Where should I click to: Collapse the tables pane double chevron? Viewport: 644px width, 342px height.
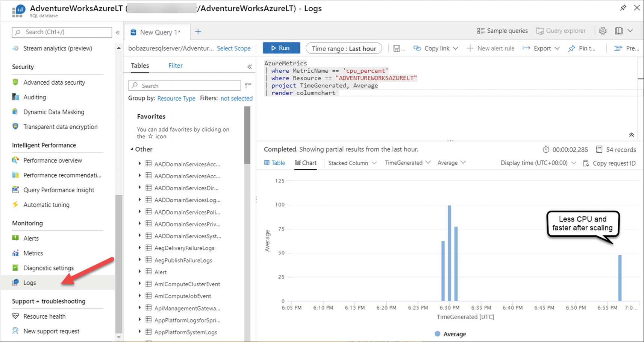tap(250, 67)
